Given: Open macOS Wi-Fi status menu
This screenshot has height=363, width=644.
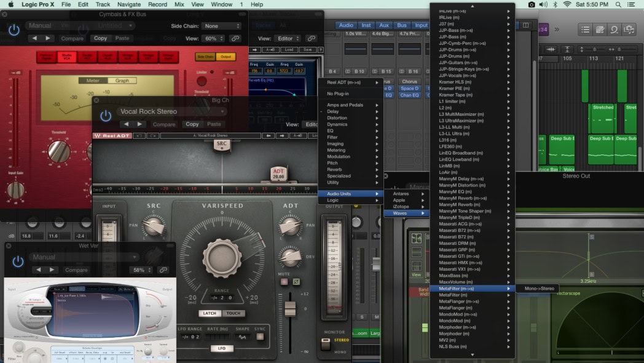Looking at the screenshot, I should click(567, 4).
